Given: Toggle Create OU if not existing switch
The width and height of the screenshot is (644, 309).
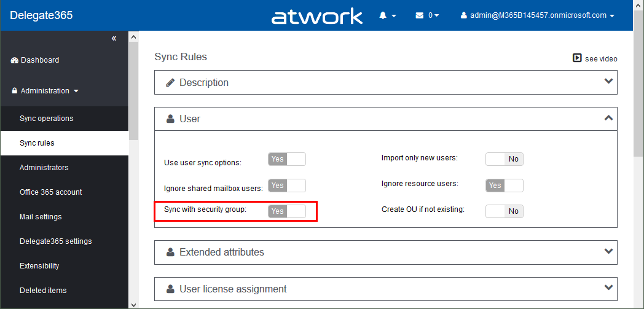Looking at the screenshot, I should pos(505,211).
